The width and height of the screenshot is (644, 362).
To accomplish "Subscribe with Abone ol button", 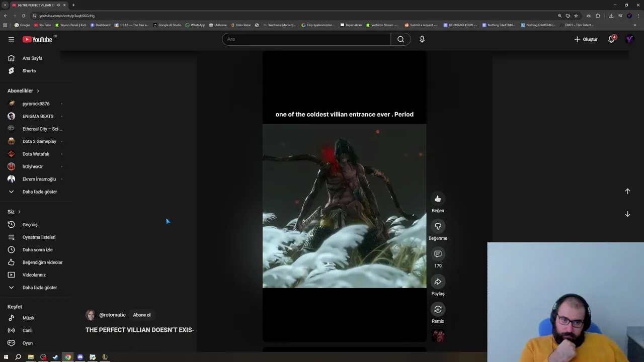I will (x=142, y=315).
